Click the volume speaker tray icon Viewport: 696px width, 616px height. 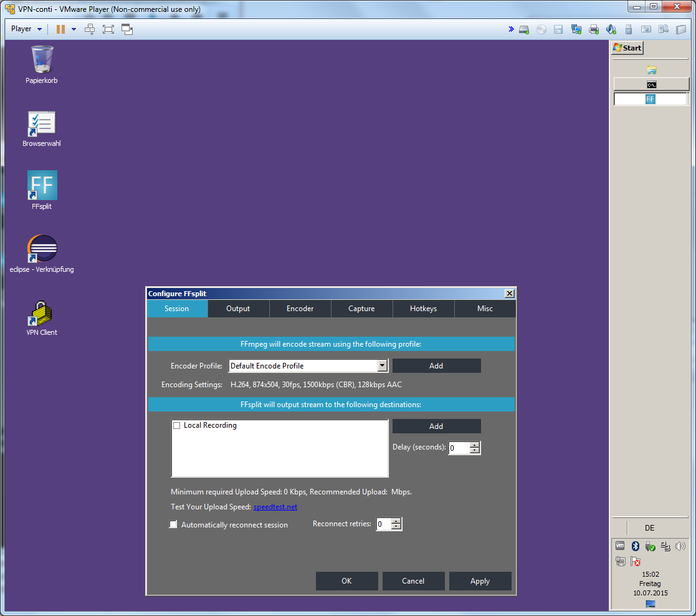click(x=680, y=546)
